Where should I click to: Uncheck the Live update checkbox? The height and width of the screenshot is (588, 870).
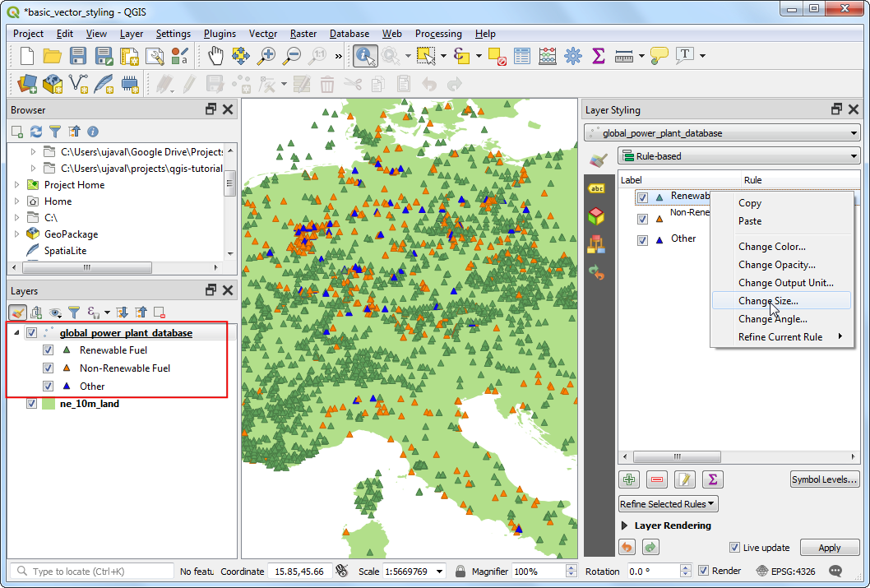(x=735, y=548)
